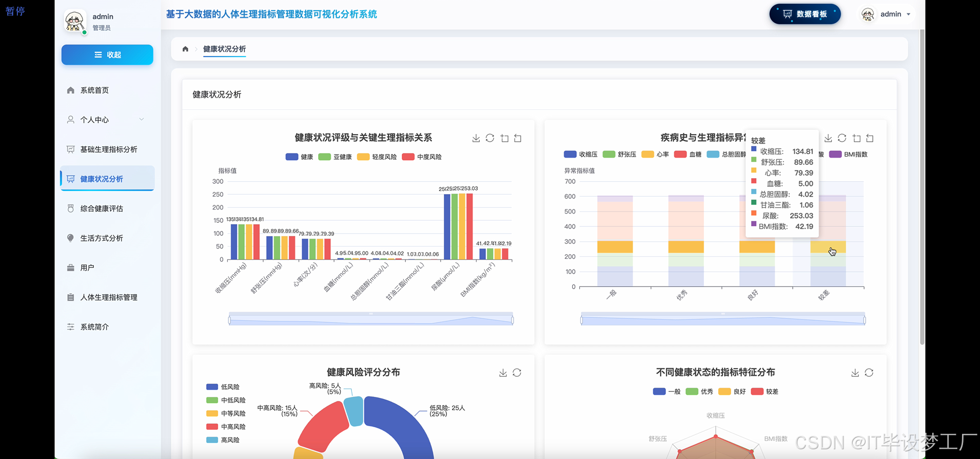Toggle 较差 series in radar chart legend
This screenshot has height=459, width=980.
[765, 392]
